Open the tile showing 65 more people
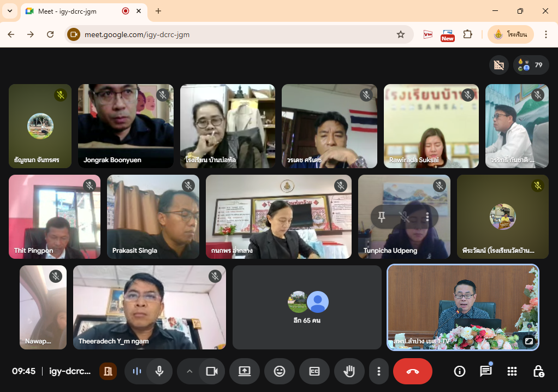This screenshot has height=392, width=558. click(307, 307)
